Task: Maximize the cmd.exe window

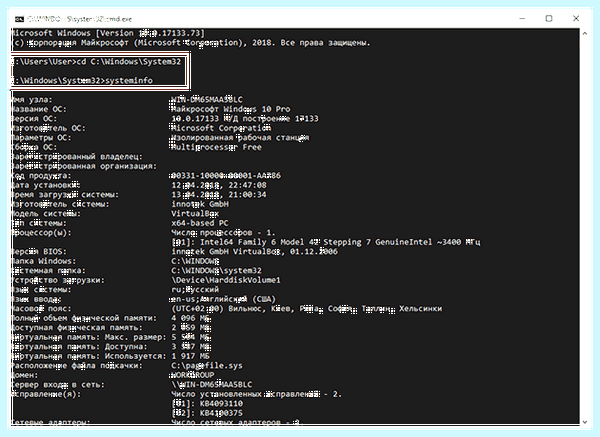Action: [549, 18]
